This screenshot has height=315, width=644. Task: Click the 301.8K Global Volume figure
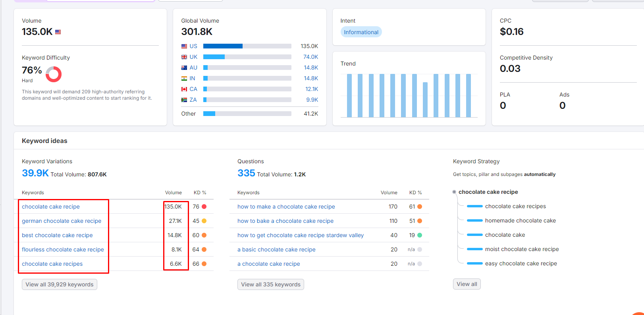tap(197, 32)
